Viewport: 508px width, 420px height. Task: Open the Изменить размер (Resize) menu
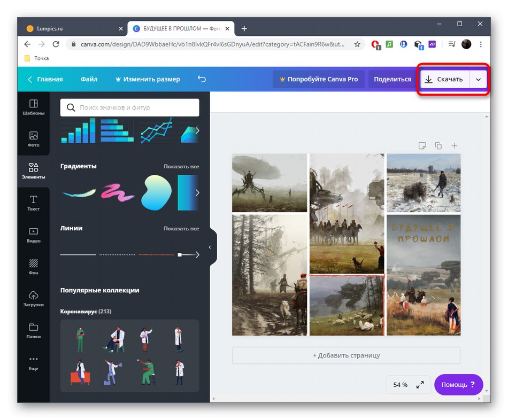point(148,79)
